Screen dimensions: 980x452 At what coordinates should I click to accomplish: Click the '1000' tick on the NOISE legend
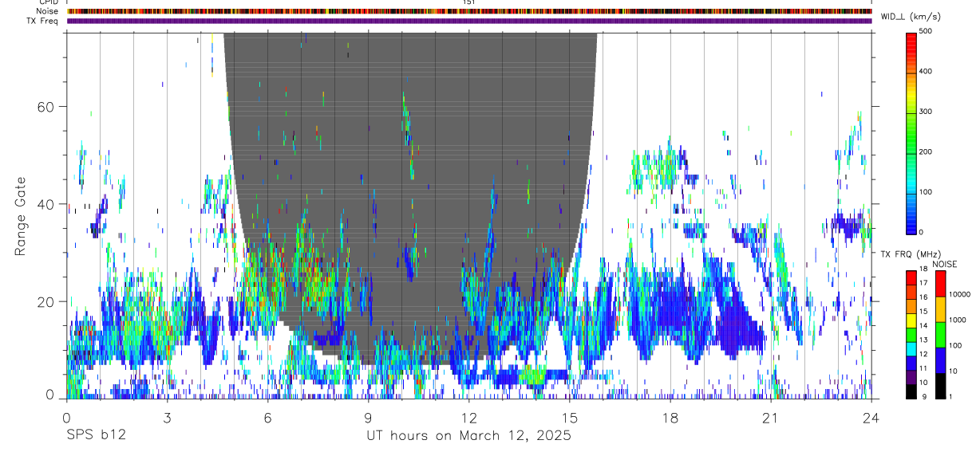click(x=958, y=320)
